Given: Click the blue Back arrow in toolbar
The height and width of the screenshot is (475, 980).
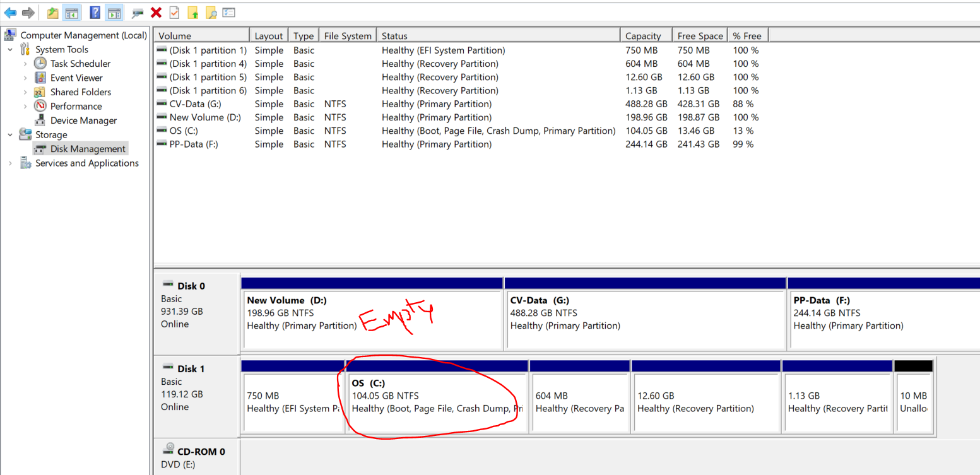Looking at the screenshot, I should pos(10,13).
